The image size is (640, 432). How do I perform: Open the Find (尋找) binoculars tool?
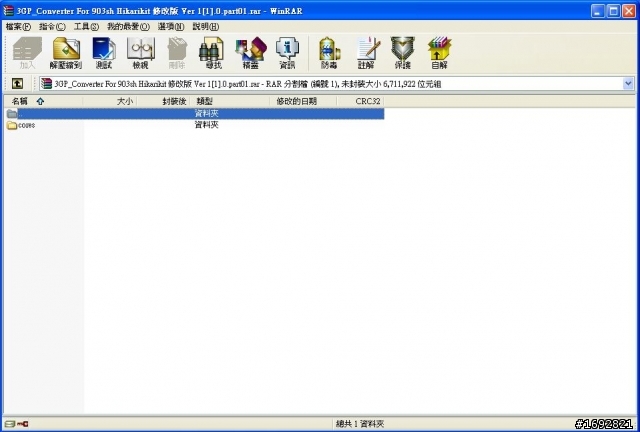coord(212,53)
